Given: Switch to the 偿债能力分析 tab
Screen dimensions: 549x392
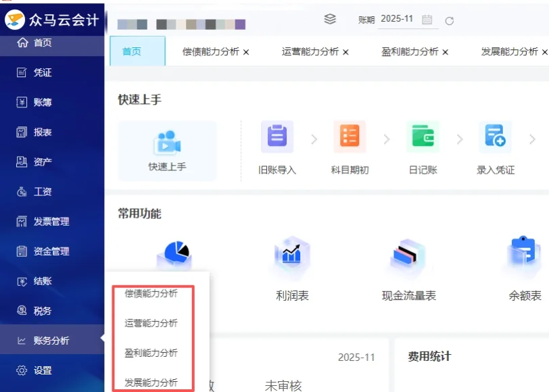Looking at the screenshot, I should 211,52.
